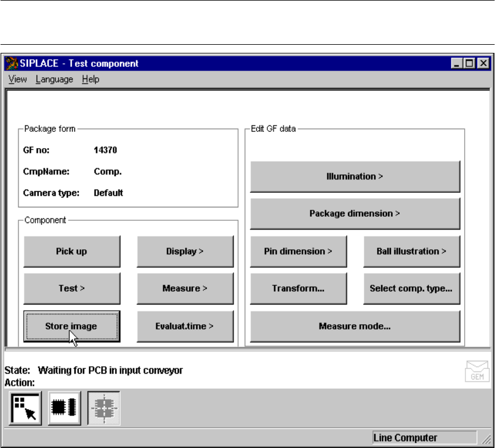Screen dimensions: 495x448
Task: Expand the Display submenu button
Action: 185,252
